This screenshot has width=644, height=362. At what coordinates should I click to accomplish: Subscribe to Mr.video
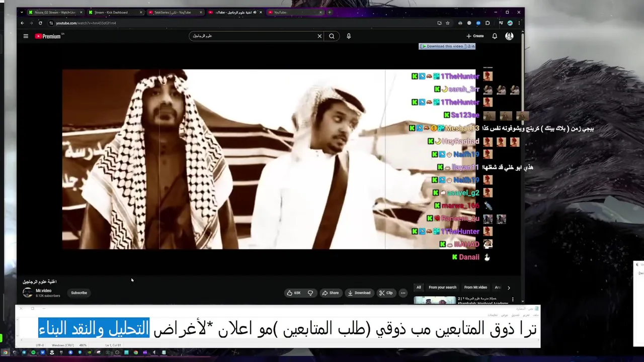[x=79, y=293]
